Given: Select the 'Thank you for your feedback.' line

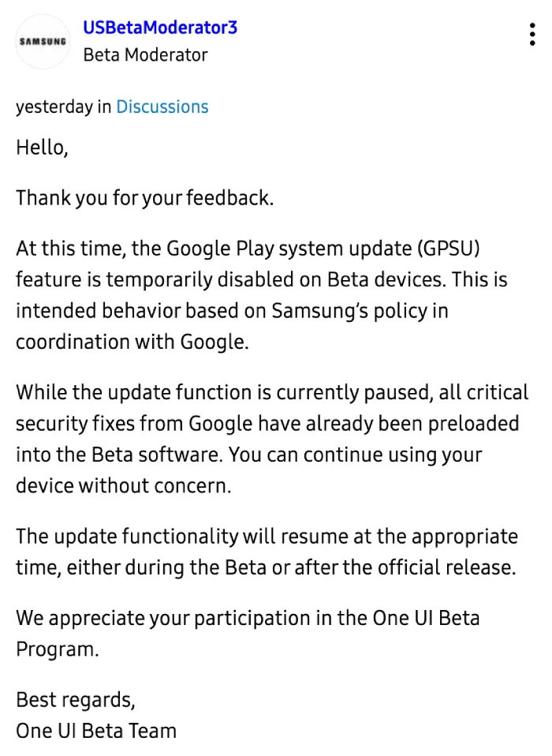Looking at the screenshot, I should (144, 198).
